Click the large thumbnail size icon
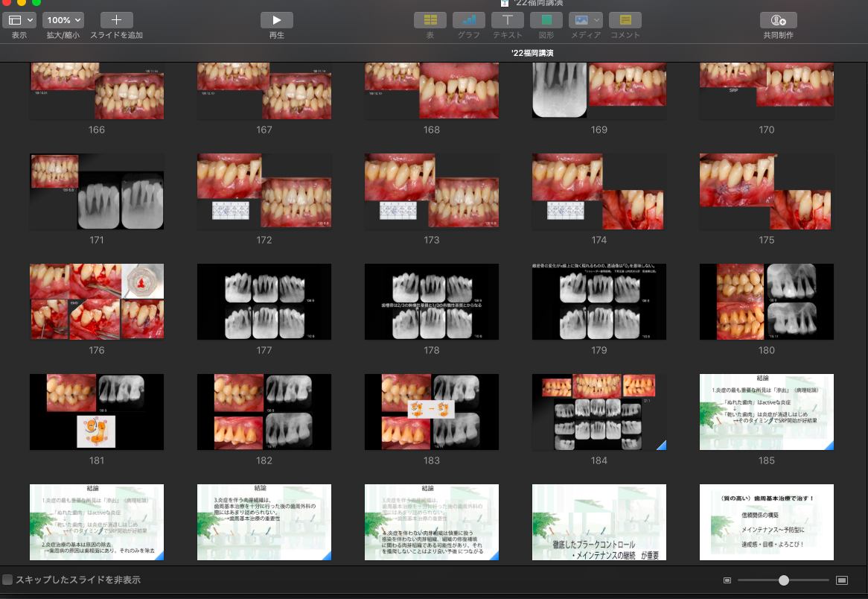Image resolution: width=868 pixels, height=599 pixels. pyautogui.click(x=842, y=580)
